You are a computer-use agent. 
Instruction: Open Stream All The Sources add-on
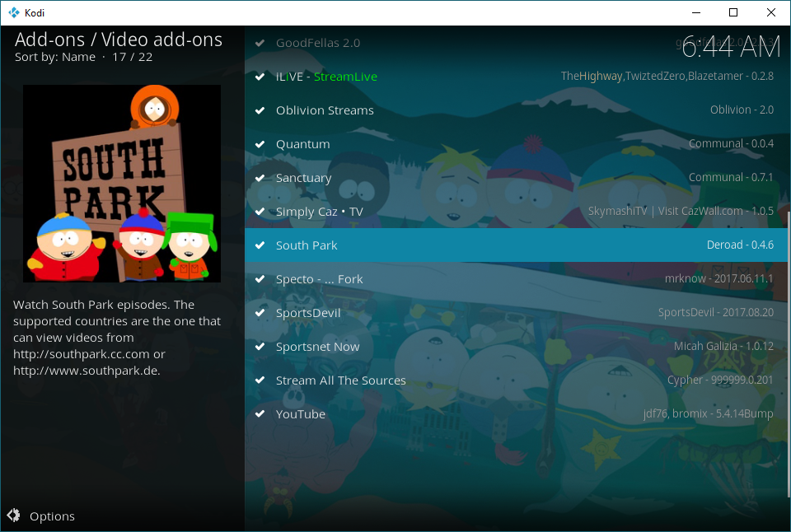click(x=516, y=380)
